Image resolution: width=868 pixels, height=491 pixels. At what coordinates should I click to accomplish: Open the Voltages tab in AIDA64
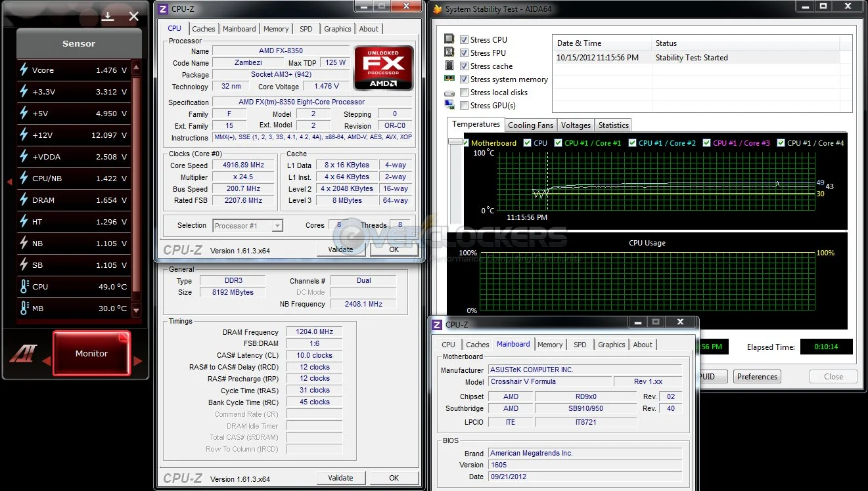tap(576, 125)
